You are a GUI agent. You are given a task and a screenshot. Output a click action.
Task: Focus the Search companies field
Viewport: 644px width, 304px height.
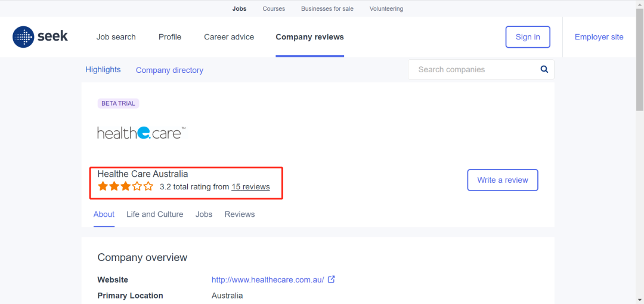tap(481, 69)
